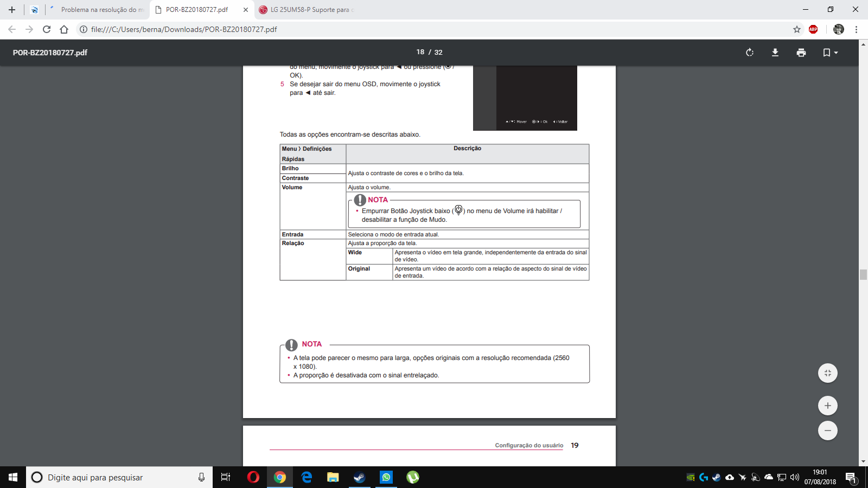Viewport: 868px width, 488px height.
Task: Download the PDF document
Action: 775,53
